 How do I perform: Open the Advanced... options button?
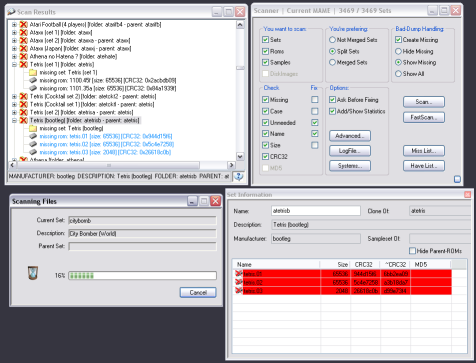coord(350,136)
